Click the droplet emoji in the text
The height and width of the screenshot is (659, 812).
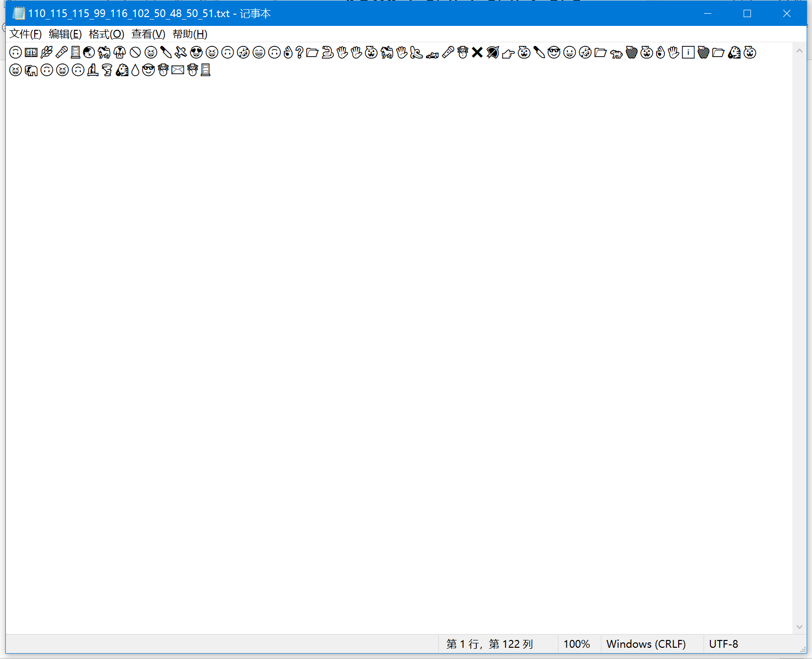pyautogui.click(x=134, y=70)
